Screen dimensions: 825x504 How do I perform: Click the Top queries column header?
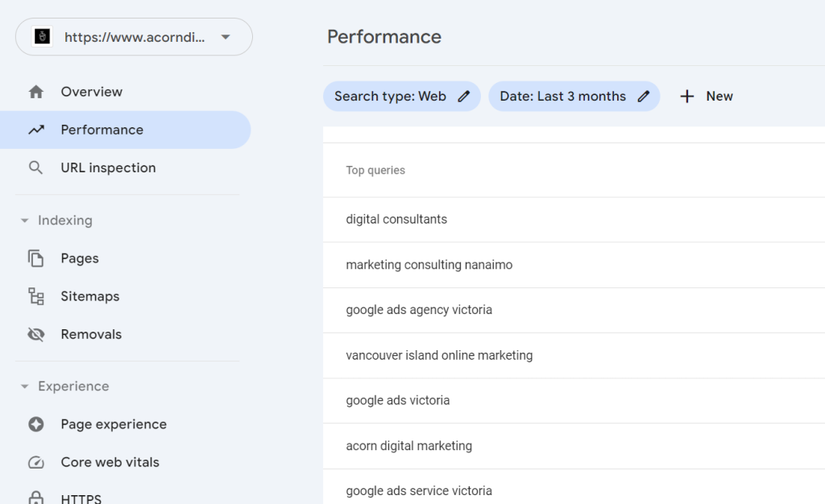pyautogui.click(x=375, y=170)
